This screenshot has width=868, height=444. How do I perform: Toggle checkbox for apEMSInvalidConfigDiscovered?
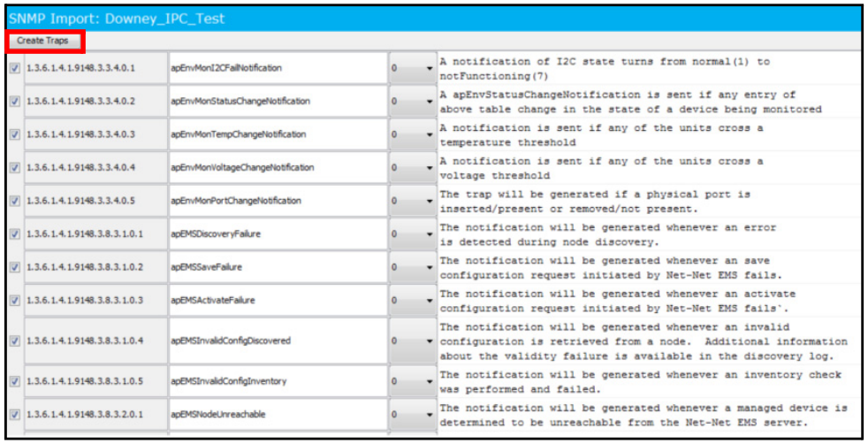tap(15, 341)
